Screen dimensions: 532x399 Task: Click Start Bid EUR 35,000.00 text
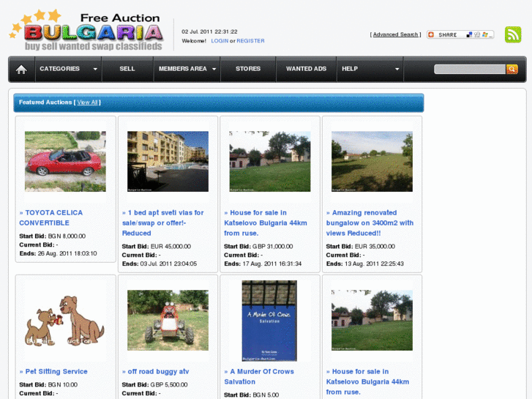(x=360, y=246)
